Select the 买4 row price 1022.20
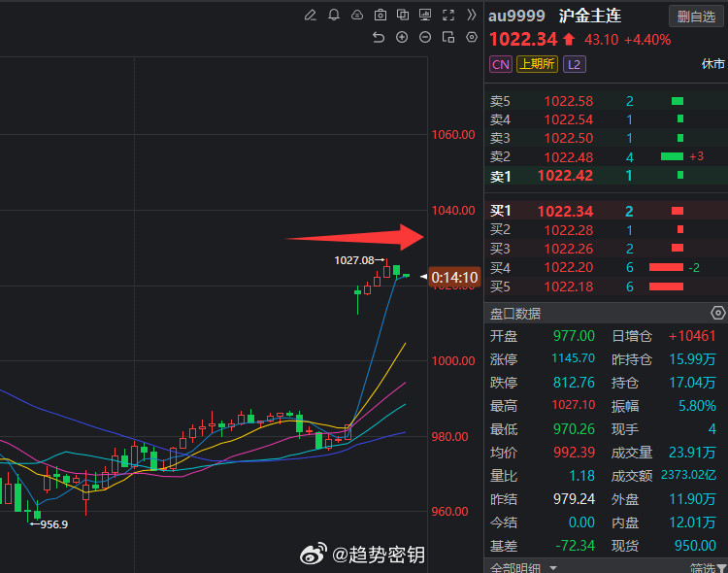Screen dimensions: 728x573 point(568,267)
